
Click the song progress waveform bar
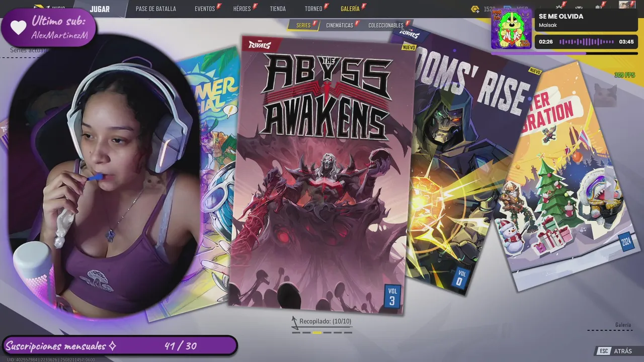(587, 42)
